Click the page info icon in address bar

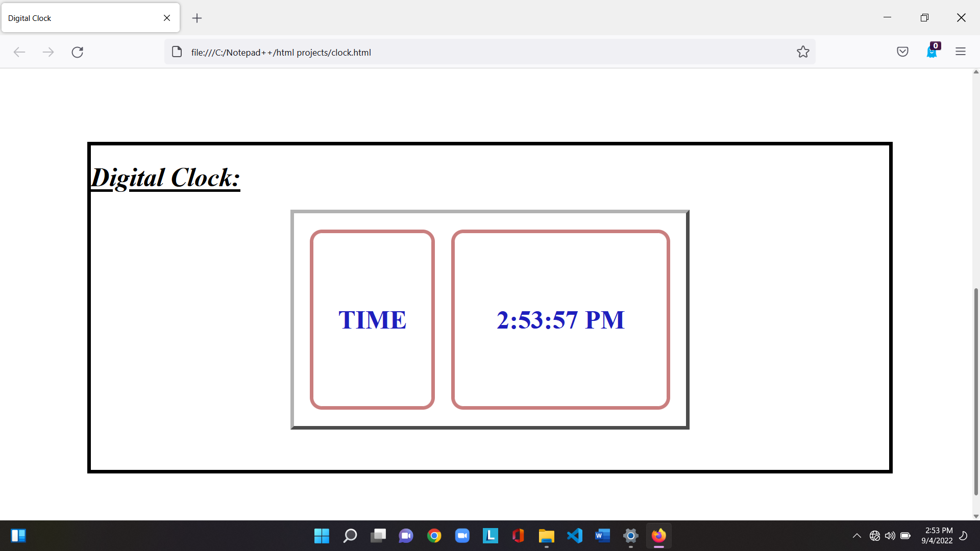click(x=177, y=52)
